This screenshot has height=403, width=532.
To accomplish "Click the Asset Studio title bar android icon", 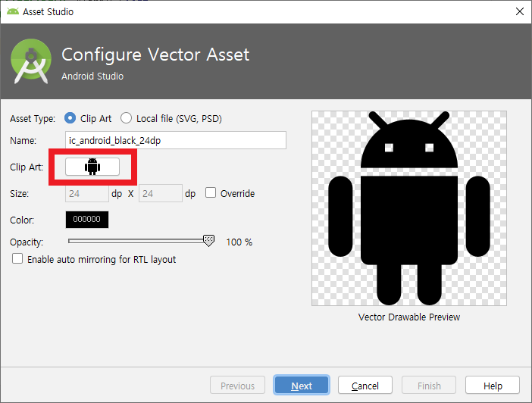I will [13, 11].
